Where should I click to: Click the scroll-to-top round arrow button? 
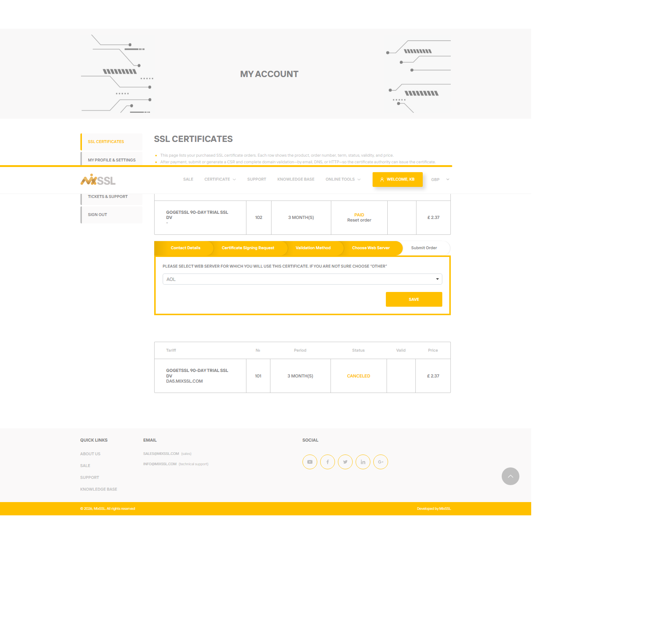pyautogui.click(x=511, y=476)
